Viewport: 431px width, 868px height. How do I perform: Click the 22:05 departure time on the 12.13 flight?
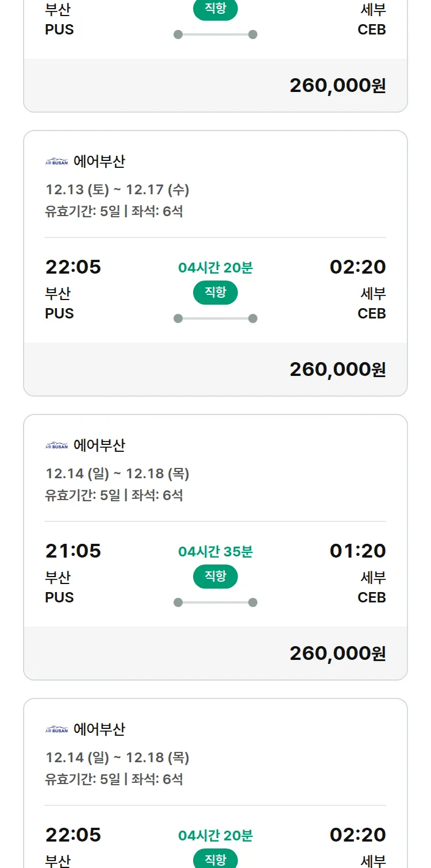73,267
